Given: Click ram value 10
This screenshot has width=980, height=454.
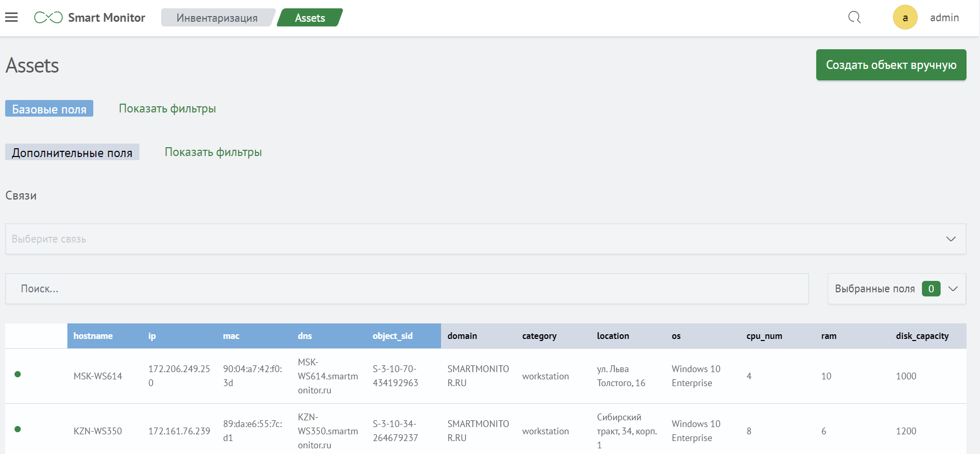Looking at the screenshot, I should tap(826, 376).
